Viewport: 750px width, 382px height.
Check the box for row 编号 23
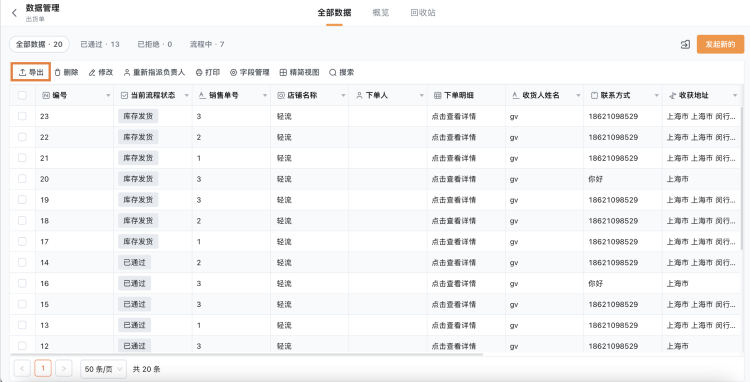[22, 116]
